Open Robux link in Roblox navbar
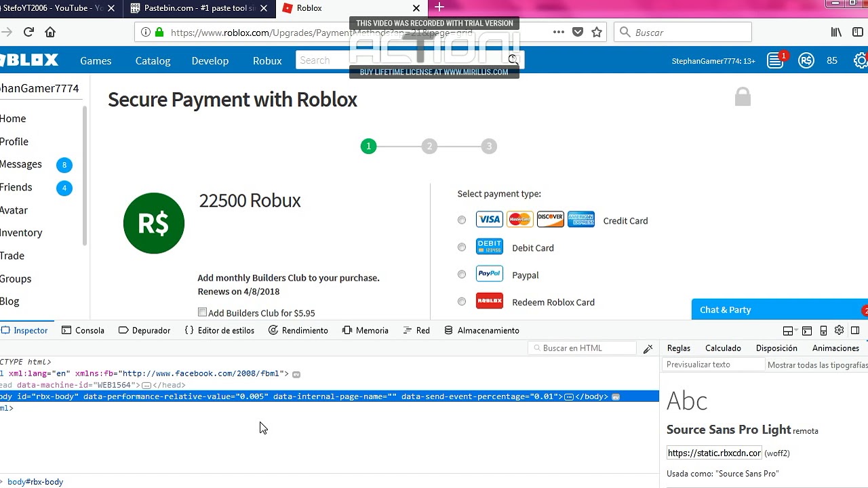This screenshot has width=868, height=488. click(267, 60)
